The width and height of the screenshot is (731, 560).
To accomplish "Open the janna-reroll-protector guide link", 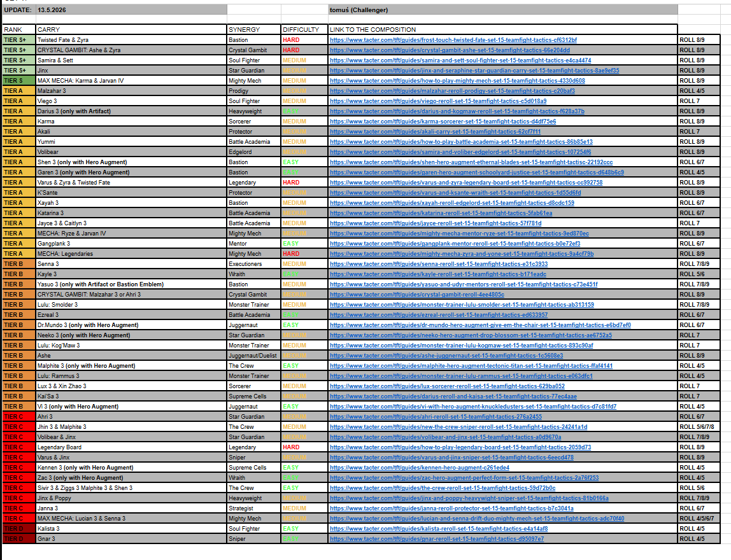I will point(451,508).
